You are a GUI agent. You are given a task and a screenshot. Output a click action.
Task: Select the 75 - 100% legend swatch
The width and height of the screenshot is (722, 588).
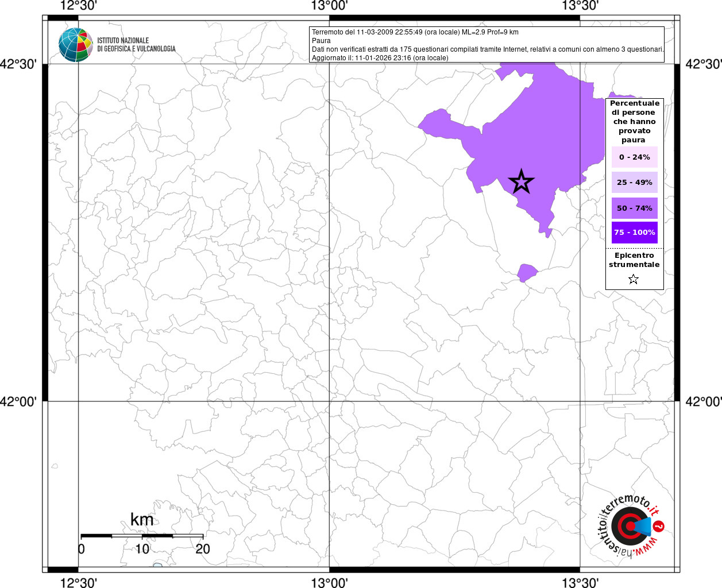tap(635, 233)
